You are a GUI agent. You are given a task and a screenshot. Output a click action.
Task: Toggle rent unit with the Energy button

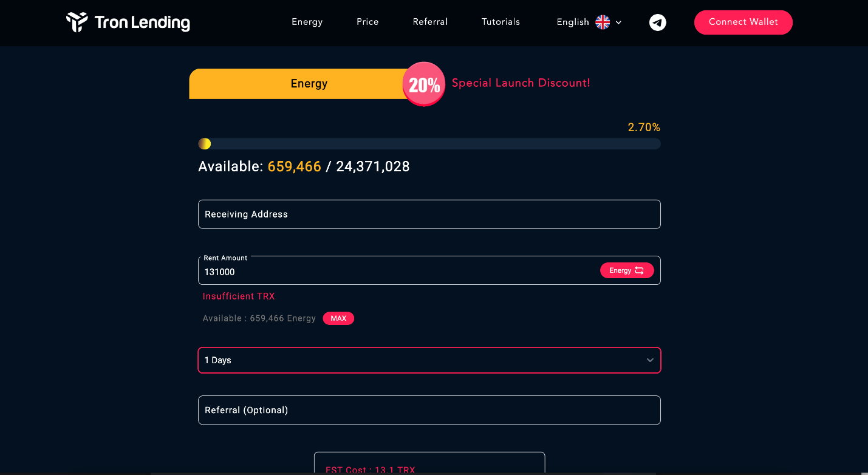pos(627,270)
